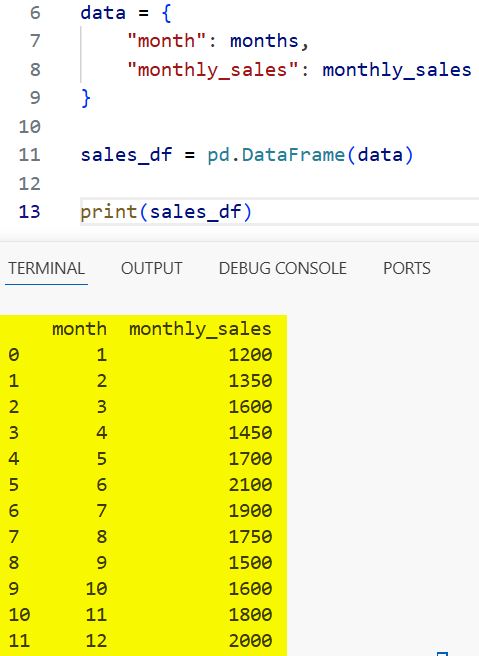The height and width of the screenshot is (656, 479).
Task: Click the "month" dictionary key string
Action: [166, 41]
